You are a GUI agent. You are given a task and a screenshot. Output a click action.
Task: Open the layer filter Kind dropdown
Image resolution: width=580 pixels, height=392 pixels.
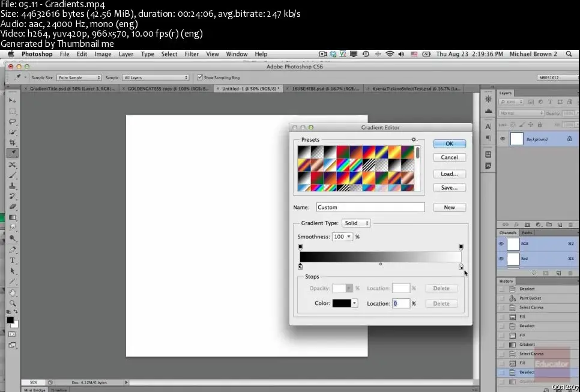pyautogui.click(x=511, y=101)
